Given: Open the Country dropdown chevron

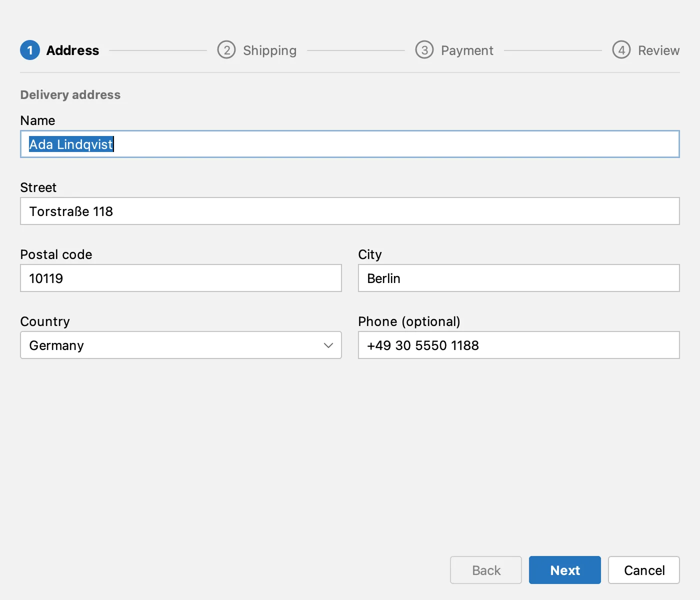Looking at the screenshot, I should [328, 345].
